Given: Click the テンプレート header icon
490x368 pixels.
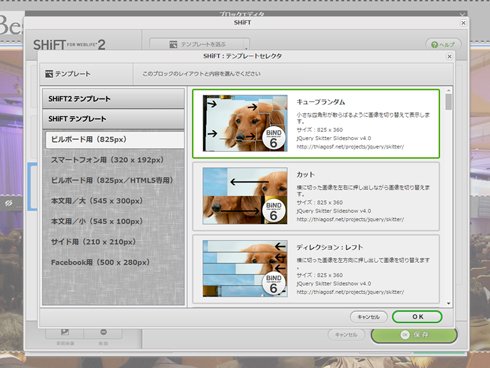Looking at the screenshot, I should pos(49,74).
